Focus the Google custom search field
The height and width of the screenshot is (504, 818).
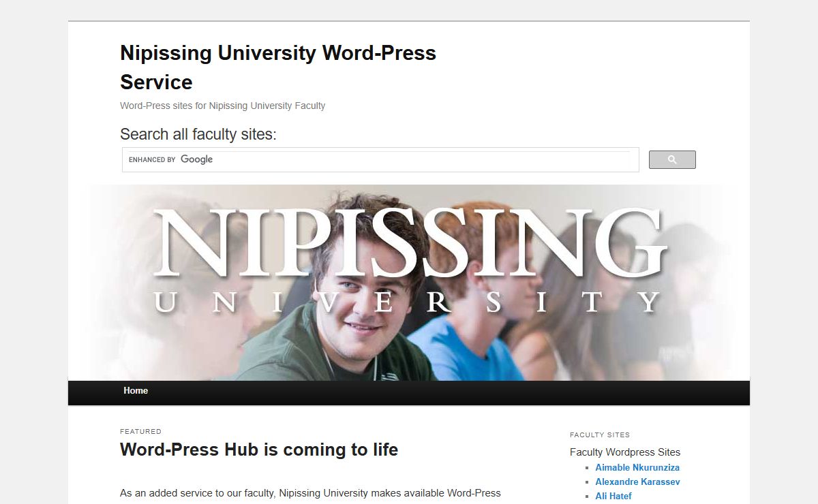380,159
